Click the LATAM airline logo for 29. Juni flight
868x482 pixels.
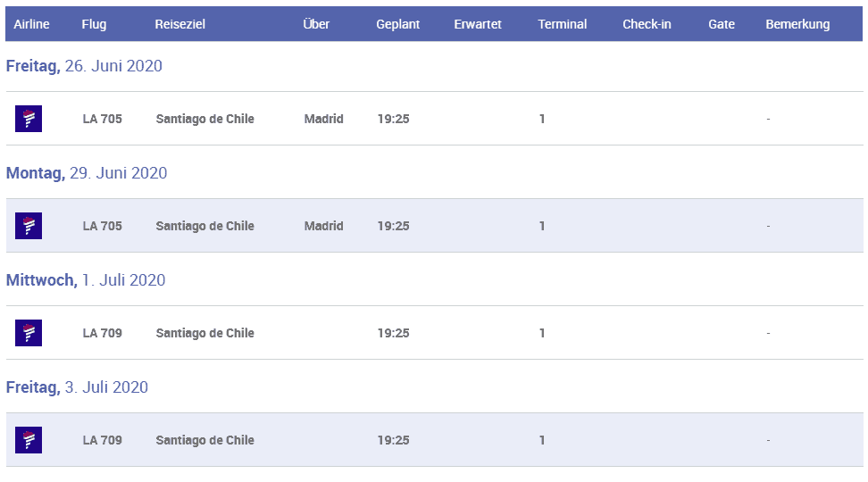click(29, 226)
